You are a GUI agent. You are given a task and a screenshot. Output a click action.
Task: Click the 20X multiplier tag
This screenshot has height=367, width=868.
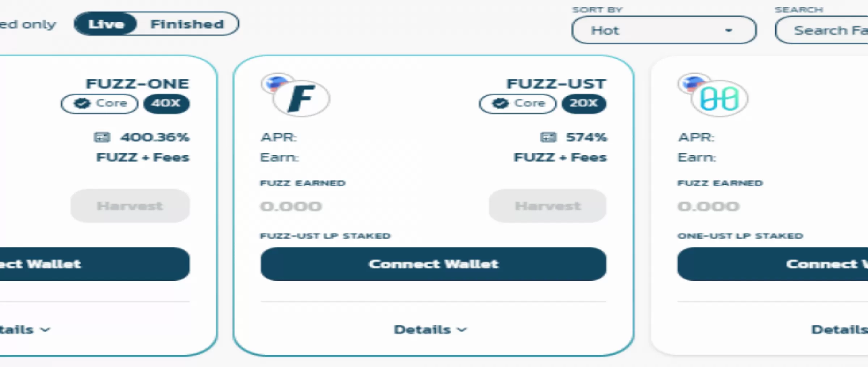coord(584,104)
